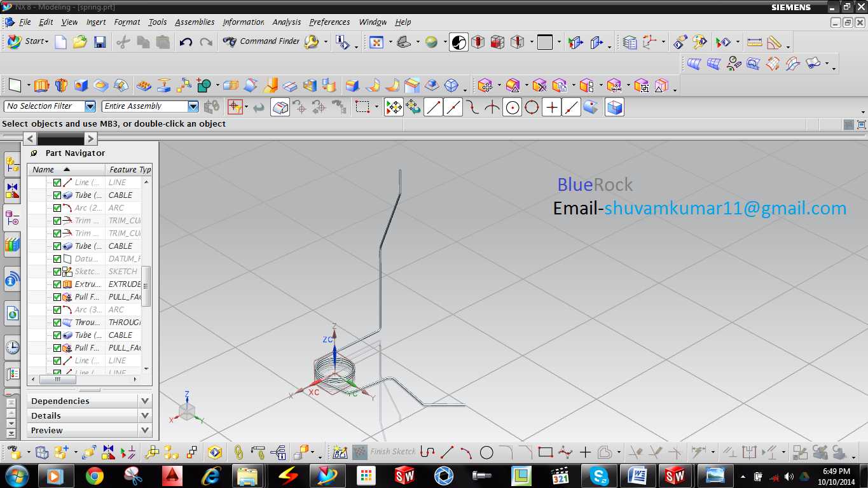Screen dimensions: 868x488
Task: Click the Delete Face icon
Action: (x=539, y=85)
